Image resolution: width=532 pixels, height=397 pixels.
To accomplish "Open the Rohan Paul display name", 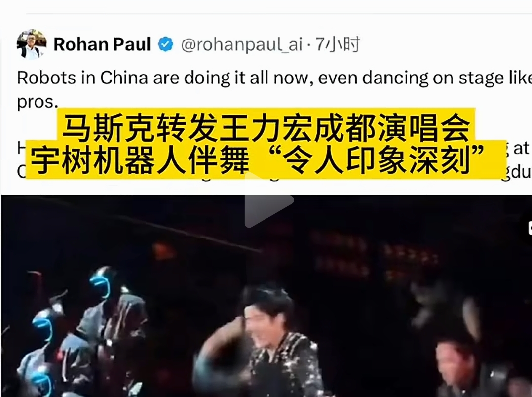I will [x=102, y=44].
